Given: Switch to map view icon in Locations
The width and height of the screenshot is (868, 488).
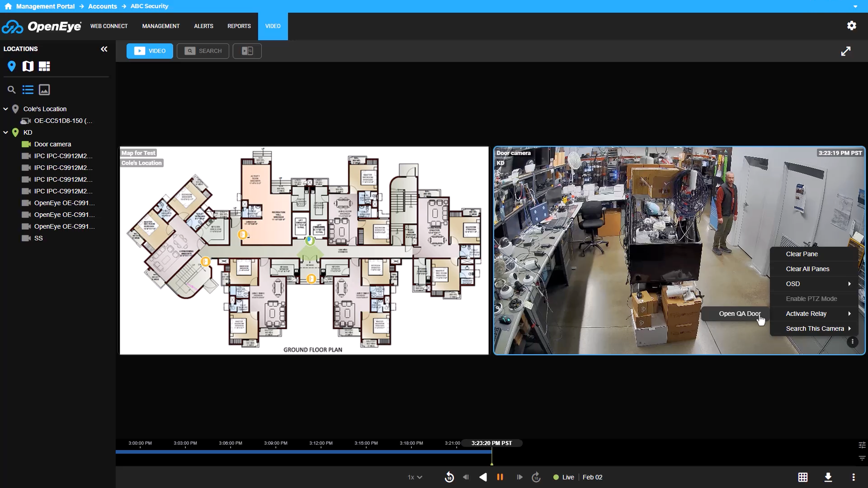Looking at the screenshot, I should 28,66.
